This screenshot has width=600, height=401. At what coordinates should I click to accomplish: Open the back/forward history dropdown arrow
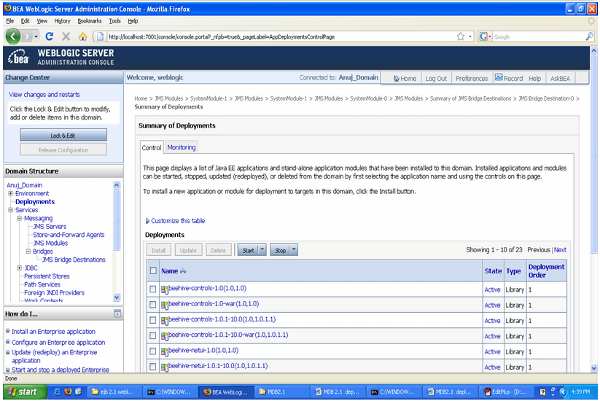pyautogui.click(x=36, y=37)
